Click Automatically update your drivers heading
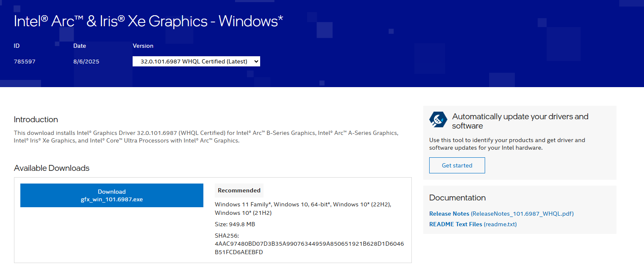This screenshot has height=266, width=644. pyautogui.click(x=520, y=121)
